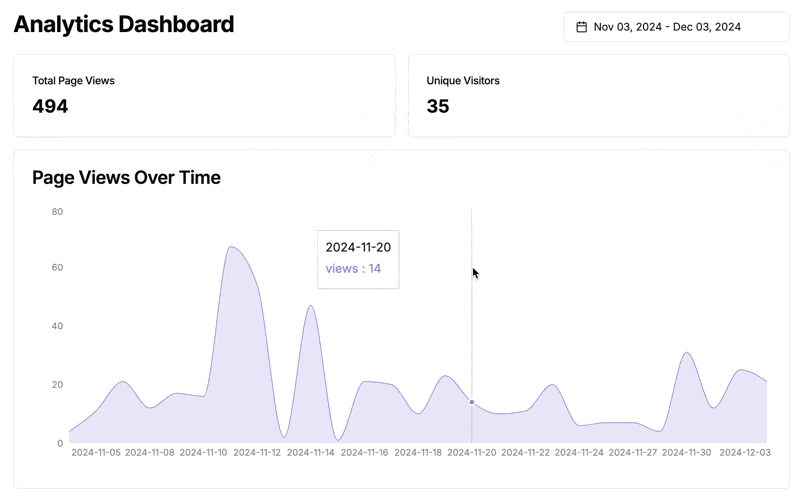The image size is (800, 498).
Task: Click the 2024-11-14 x-axis label
Action: (x=311, y=453)
